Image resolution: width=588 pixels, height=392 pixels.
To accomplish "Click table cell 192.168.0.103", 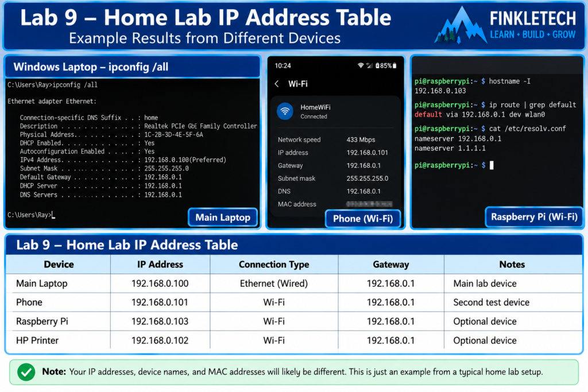I will [x=160, y=321].
